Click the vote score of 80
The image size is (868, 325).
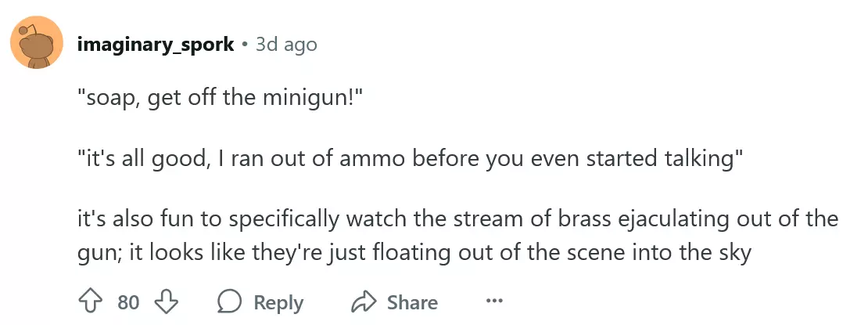click(x=128, y=302)
